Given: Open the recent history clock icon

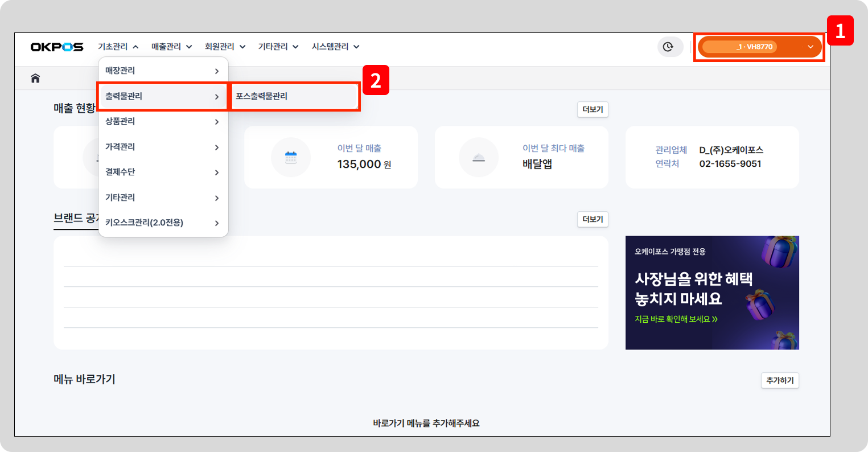Looking at the screenshot, I should (x=669, y=47).
